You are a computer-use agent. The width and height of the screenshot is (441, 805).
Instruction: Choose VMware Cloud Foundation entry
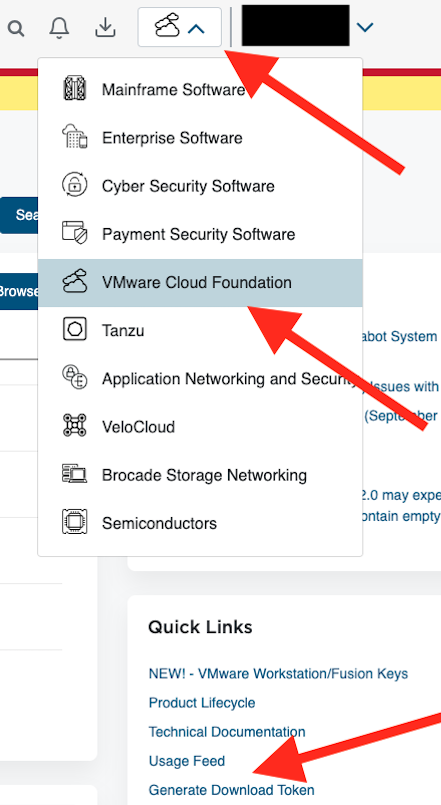tap(200, 283)
